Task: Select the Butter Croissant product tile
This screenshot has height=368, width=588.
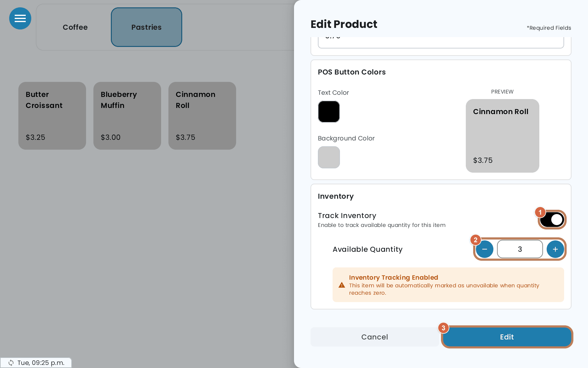Action: point(52,116)
